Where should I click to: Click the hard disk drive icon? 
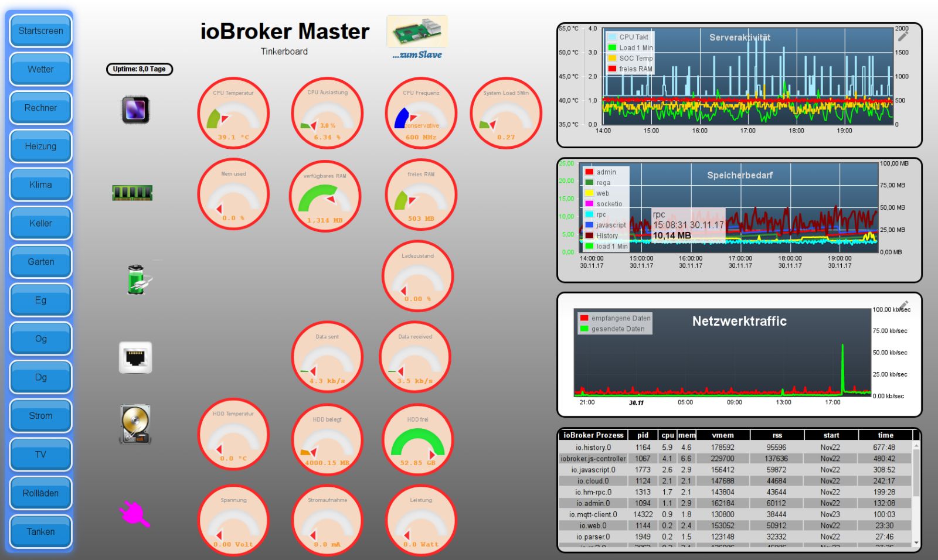coord(135,424)
